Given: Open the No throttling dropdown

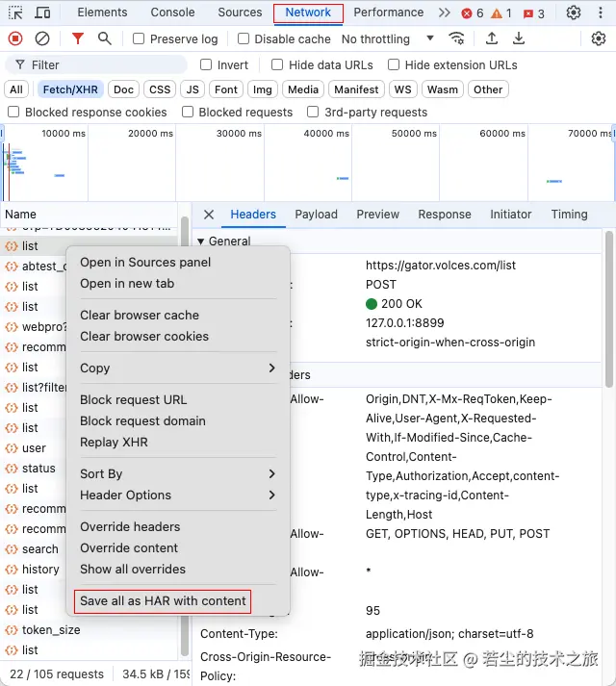Looking at the screenshot, I should point(388,38).
